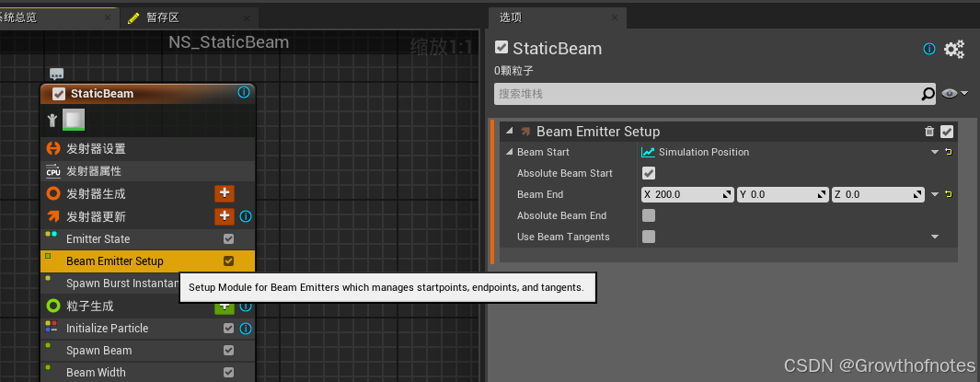Enable Absolute Beam End checkbox
This screenshot has height=382, width=980.
pyautogui.click(x=649, y=215)
